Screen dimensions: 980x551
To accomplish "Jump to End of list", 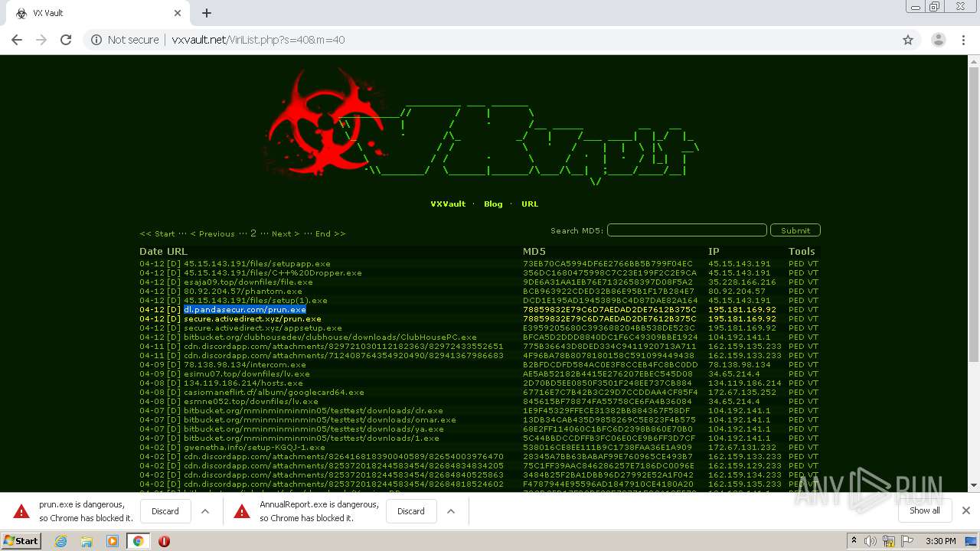I will pyautogui.click(x=330, y=233).
